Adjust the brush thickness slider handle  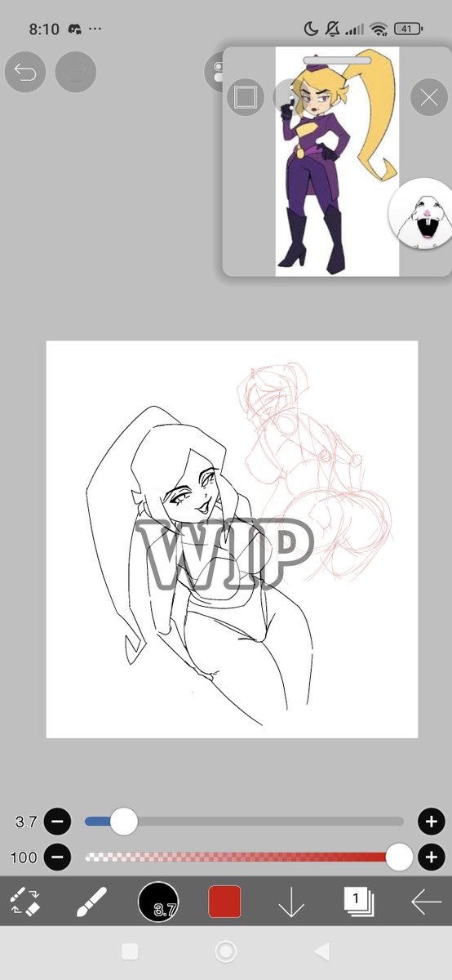123,822
